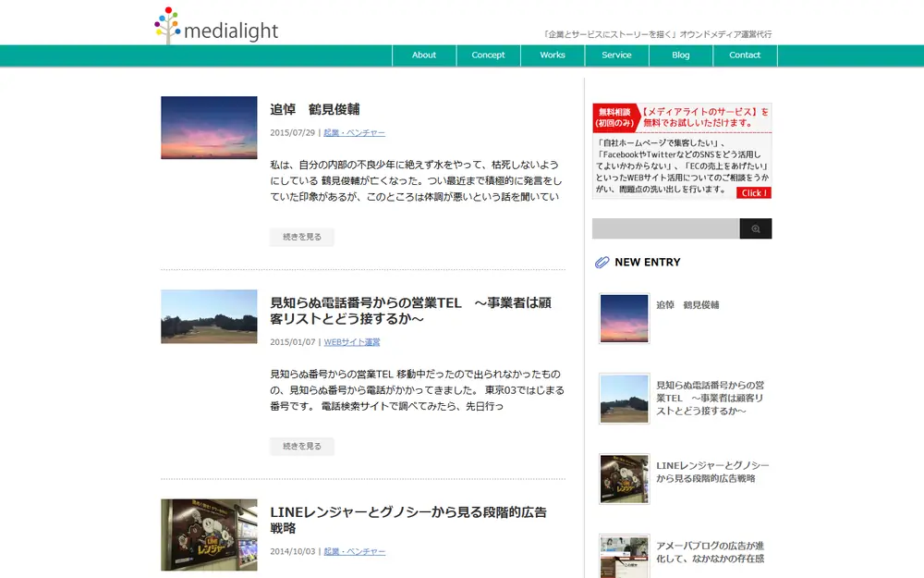Click the date 2015/07/29
Viewport: 924px width, 578px height.
pyautogui.click(x=293, y=133)
